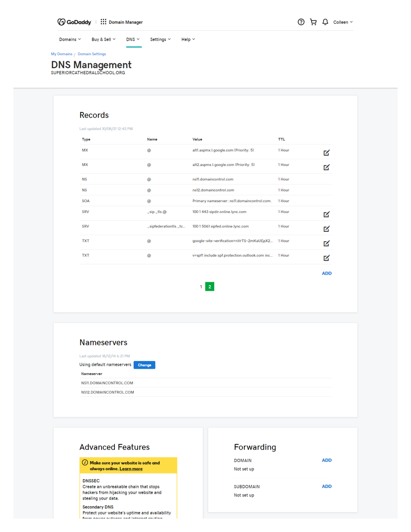The height and width of the screenshot is (532, 411).
Task: Open the Settings menu
Action: 160,39
